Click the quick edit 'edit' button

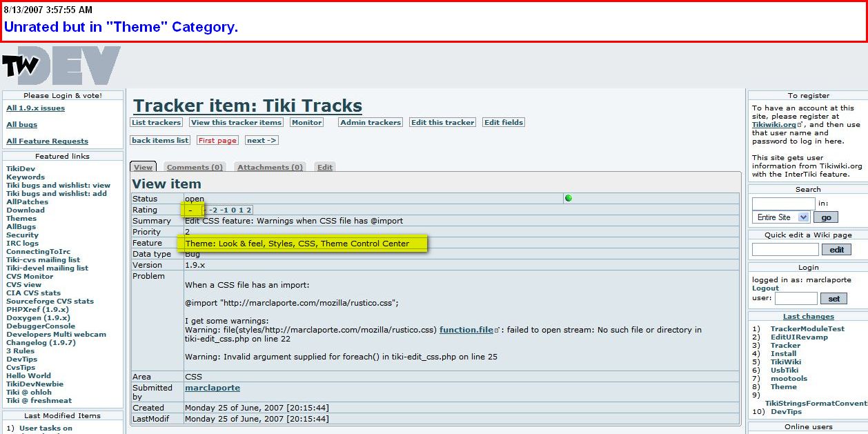pyautogui.click(x=836, y=250)
